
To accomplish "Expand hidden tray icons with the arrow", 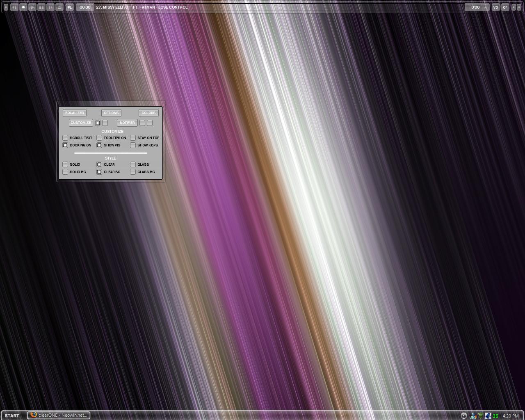I will click(x=464, y=415).
